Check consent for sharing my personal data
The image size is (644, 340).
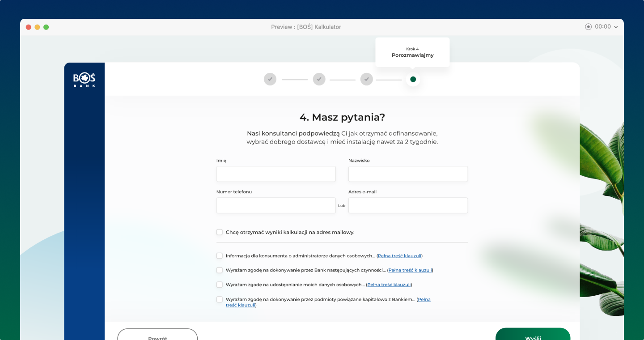(x=220, y=285)
